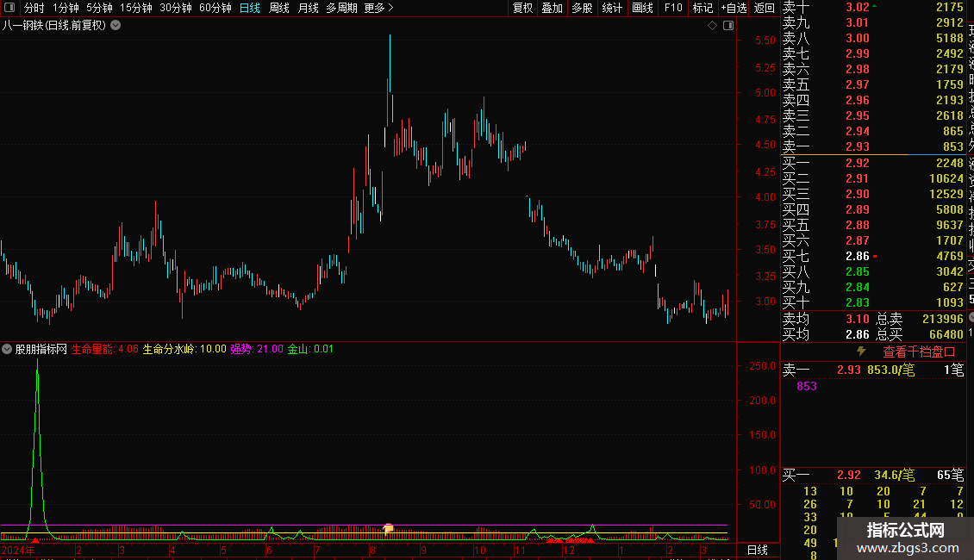Click the lightning bolt icon

point(861,352)
